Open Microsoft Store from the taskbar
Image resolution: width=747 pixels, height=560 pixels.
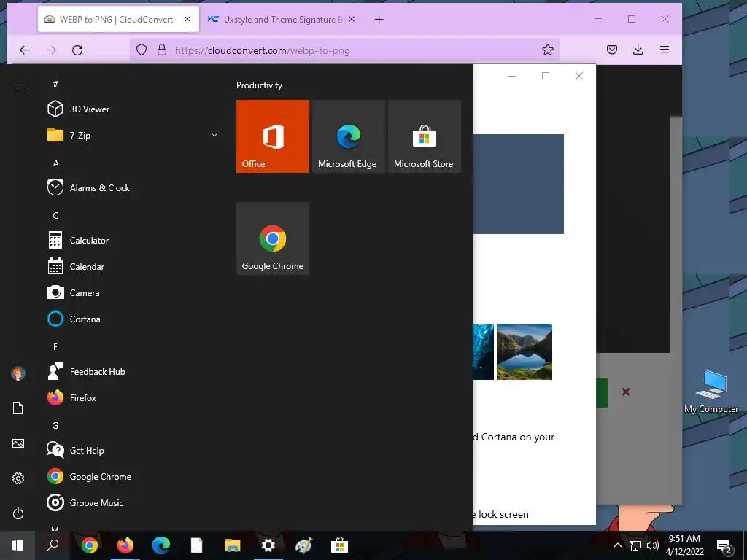(x=339, y=545)
